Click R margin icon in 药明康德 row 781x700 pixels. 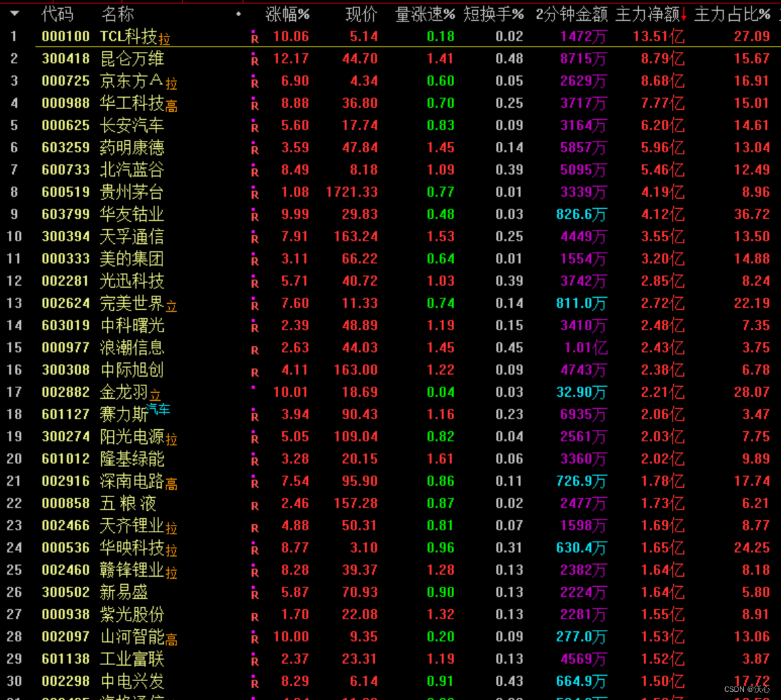click(x=255, y=150)
